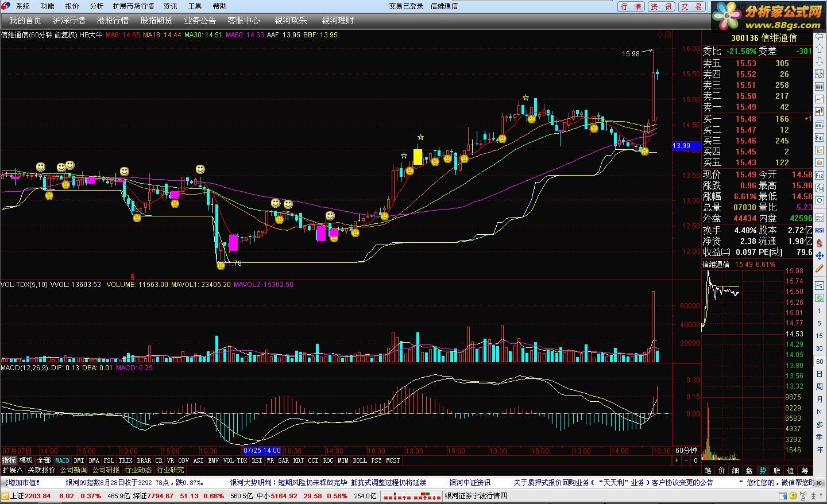Open the 沪深行情 tab
Screen dimensions: 827x504
tap(69, 21)
